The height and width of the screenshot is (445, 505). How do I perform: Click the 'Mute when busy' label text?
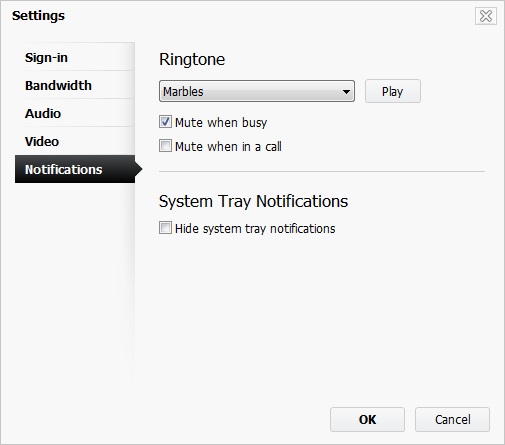tap(221, 123)
